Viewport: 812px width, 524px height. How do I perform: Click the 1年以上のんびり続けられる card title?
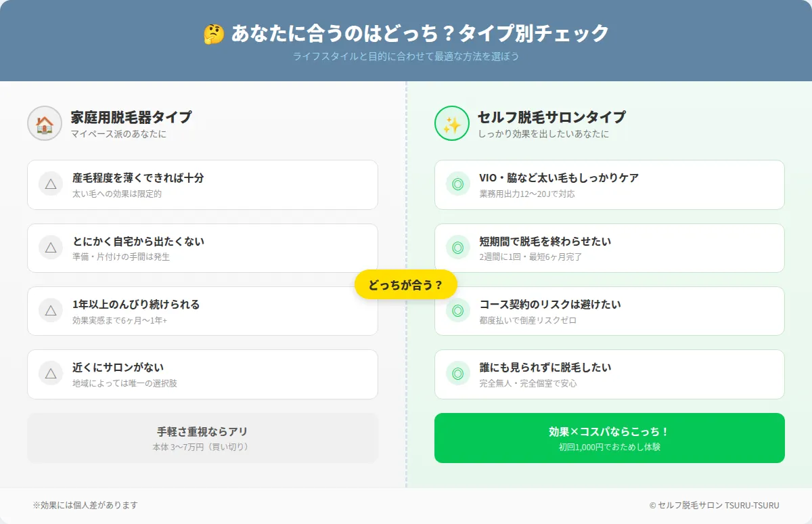[x=136, y=305]
